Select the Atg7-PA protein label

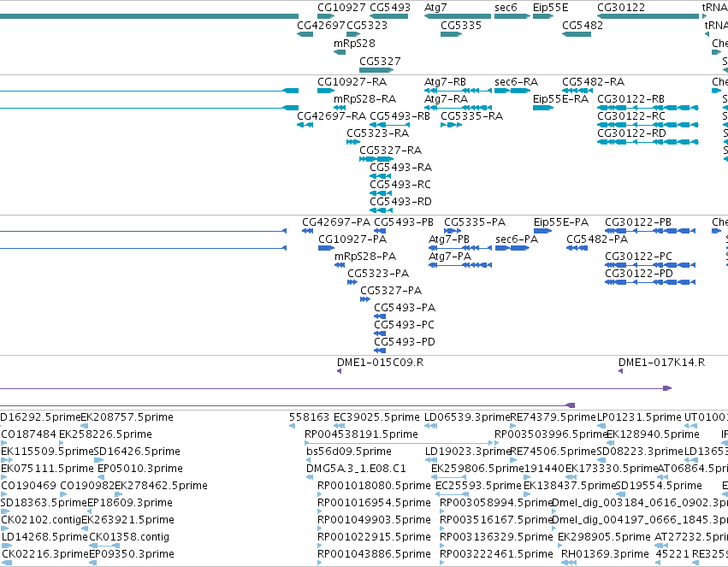450,257
